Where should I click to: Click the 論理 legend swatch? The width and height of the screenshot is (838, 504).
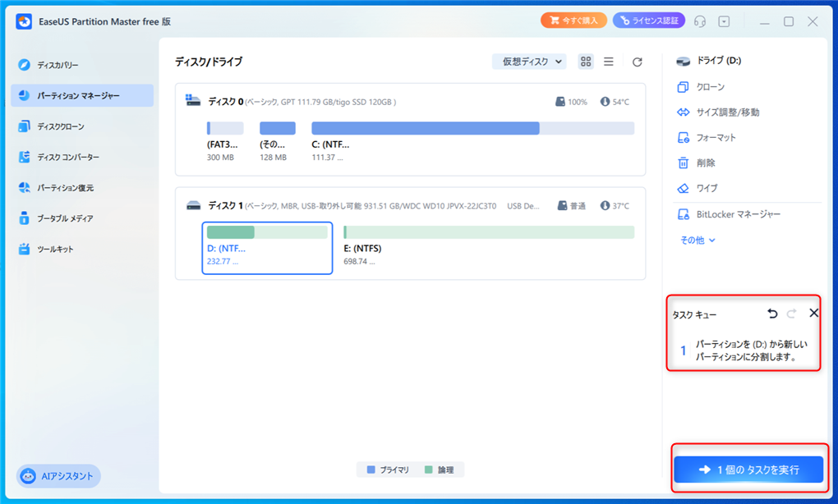click(428, 470)
